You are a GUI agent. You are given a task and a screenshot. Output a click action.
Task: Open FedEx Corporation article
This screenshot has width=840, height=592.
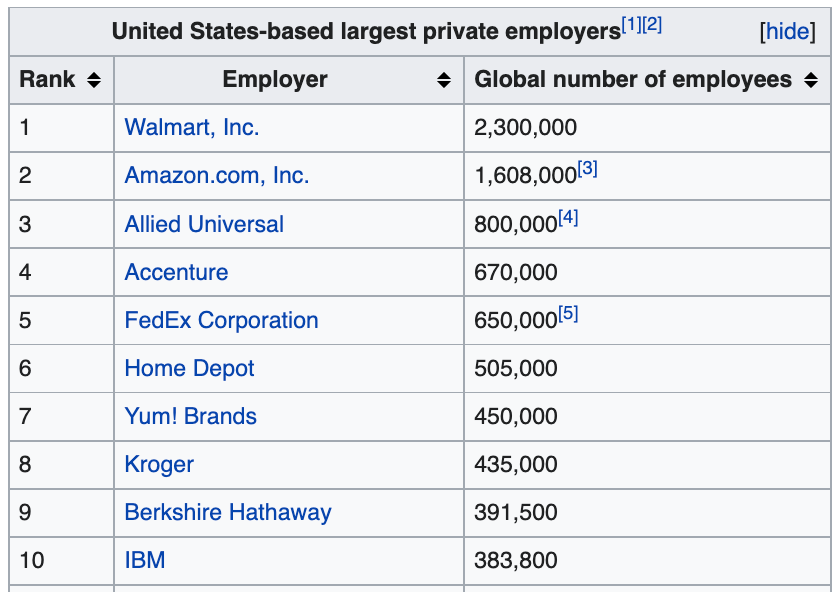coord(221,320)
